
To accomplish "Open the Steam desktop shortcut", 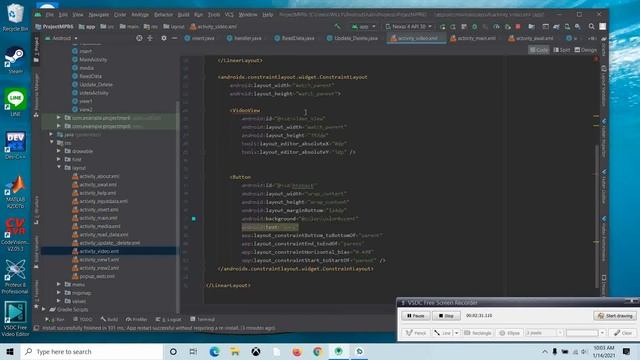I will 15,60.
